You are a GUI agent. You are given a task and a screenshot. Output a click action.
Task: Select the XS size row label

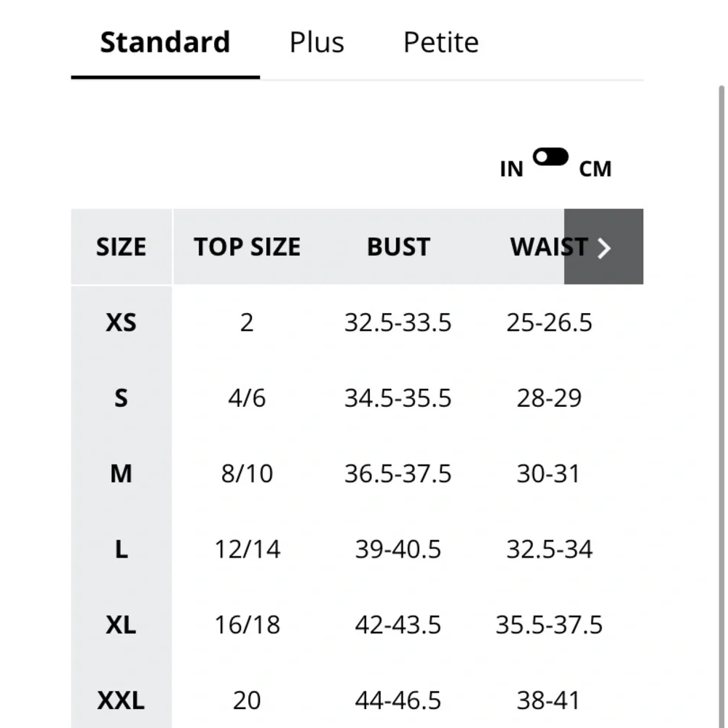(x=121, y=323)
